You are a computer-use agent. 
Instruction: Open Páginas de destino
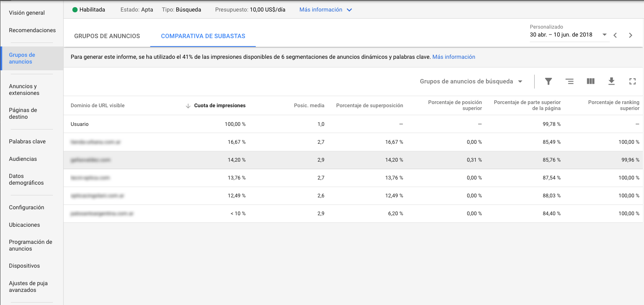point(23,114)
